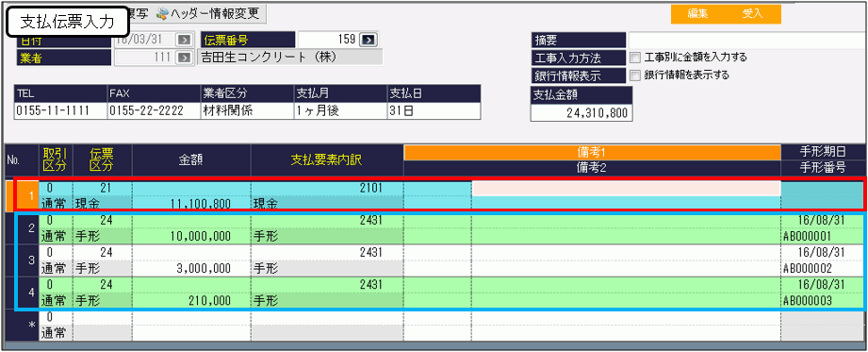
Task: Click the 支払金額 value 24,310,800
Action: click(x=581, y=113)
